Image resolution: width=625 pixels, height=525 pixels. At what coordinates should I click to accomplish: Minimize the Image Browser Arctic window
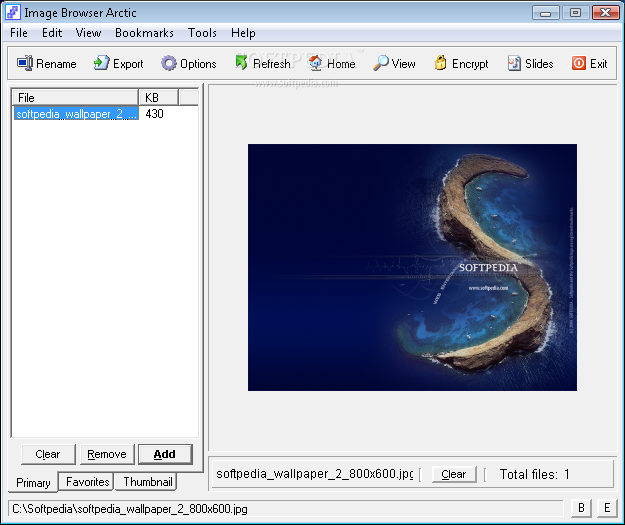click(545, 13)
